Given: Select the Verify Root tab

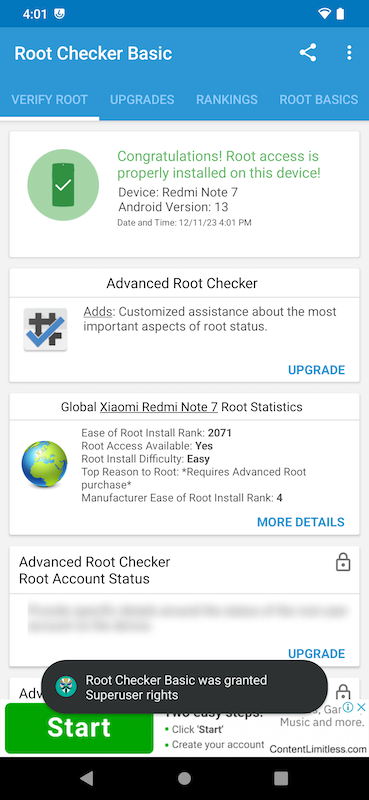Looking at the screenshot, I should tap(50, 99).
